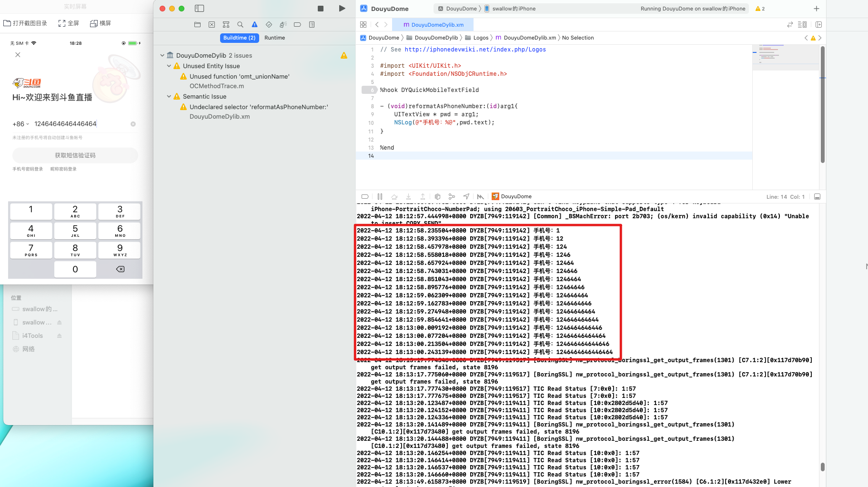
Task: Select the DouyuDomeDylib.xm editor tab
Action: (x=433, y=24)
